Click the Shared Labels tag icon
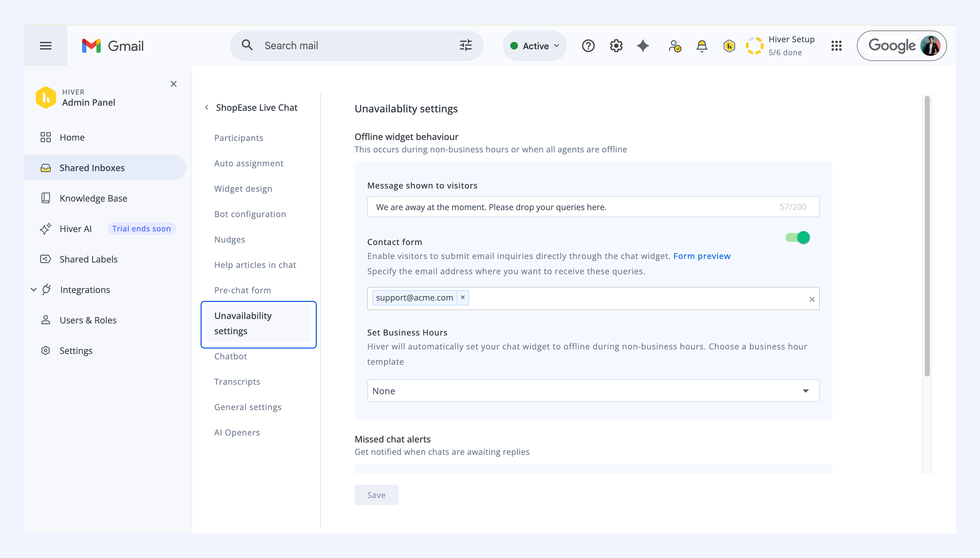Screen dimensions: 980x558 46,259
